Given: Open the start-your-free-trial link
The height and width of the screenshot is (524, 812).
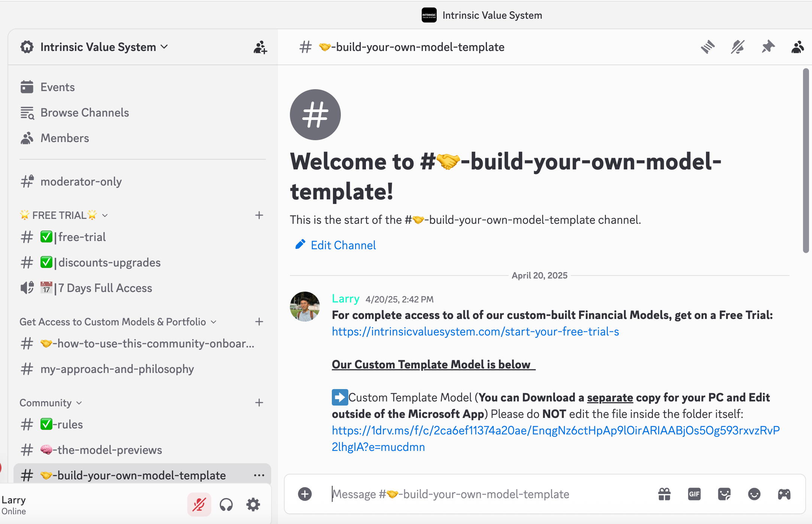Looking at the screenshot, I should coord(475,331).
